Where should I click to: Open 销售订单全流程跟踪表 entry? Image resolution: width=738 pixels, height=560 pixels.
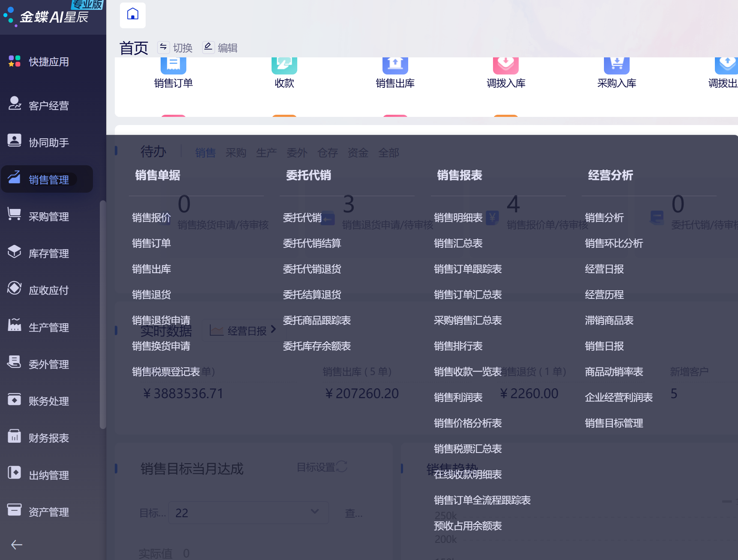point(482,500)
